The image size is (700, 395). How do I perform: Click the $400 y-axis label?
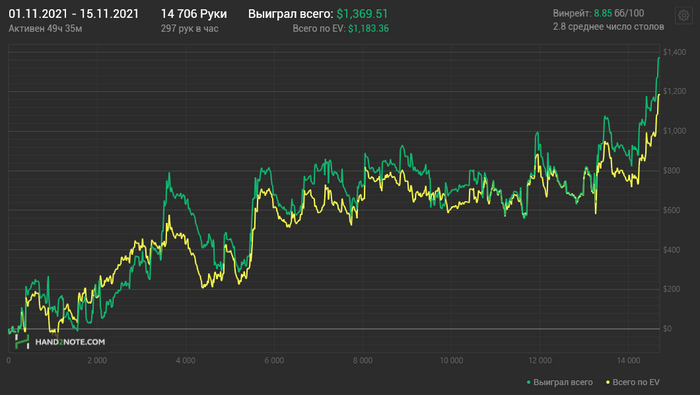click(x=672, y=250)
